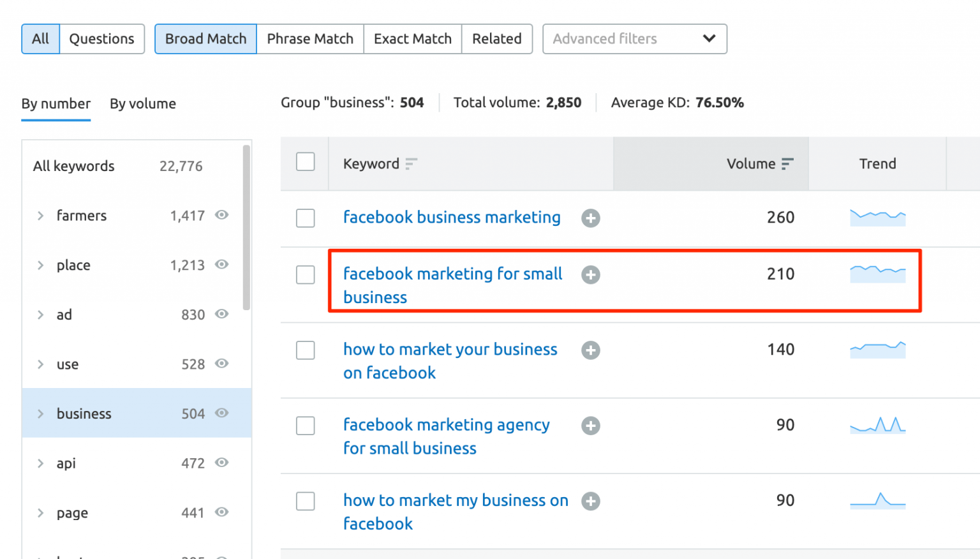Check the select-all checkbox in the table header

(x=305, y=162)
